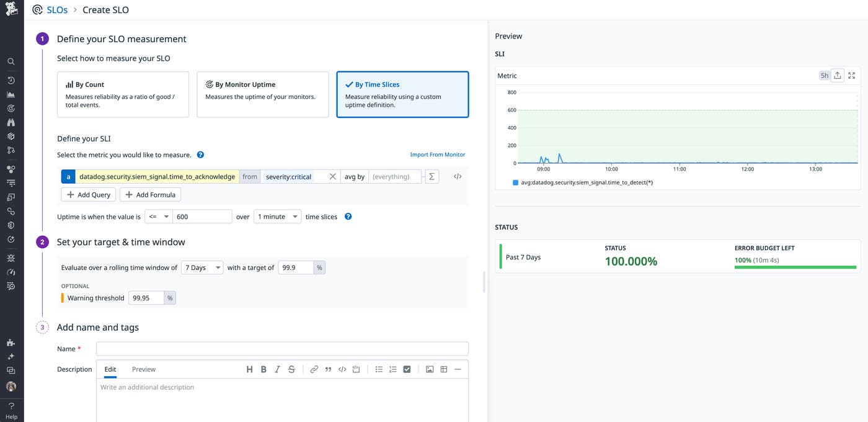
Task: Focus the SLO Name field
Action: [282, 349]
